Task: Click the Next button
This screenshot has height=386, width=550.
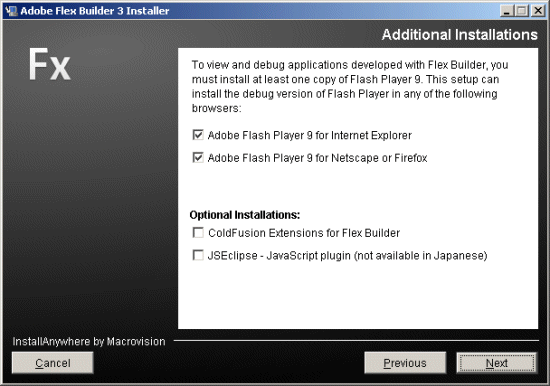Action: (496, 363)
